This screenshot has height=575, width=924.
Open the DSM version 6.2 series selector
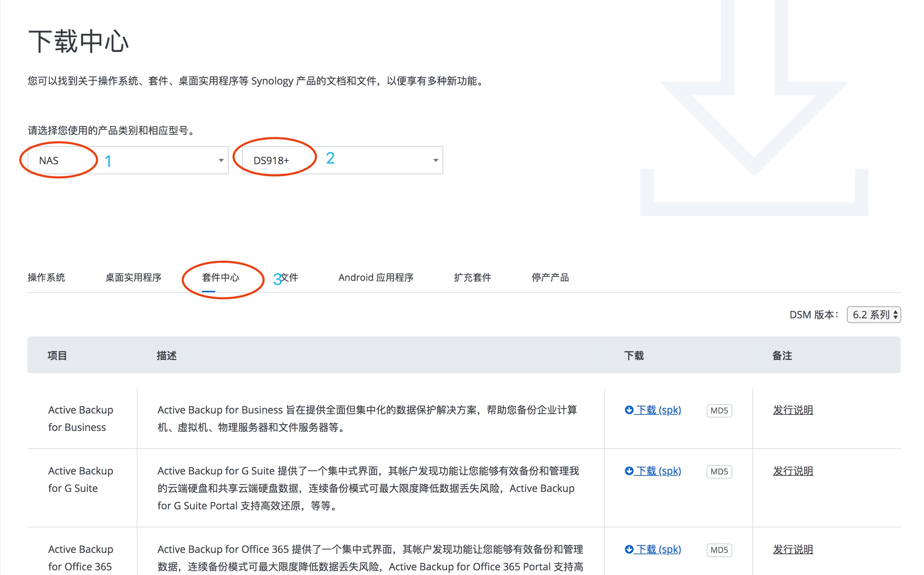click(873, 315)
